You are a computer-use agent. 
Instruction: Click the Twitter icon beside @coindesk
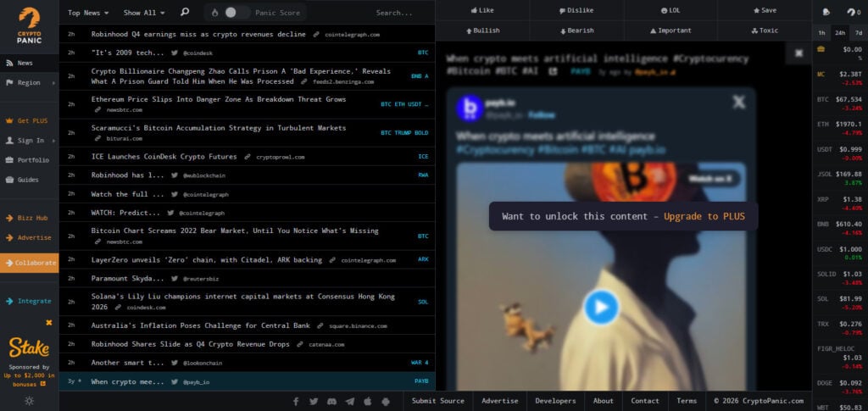[x=175, y=53]
